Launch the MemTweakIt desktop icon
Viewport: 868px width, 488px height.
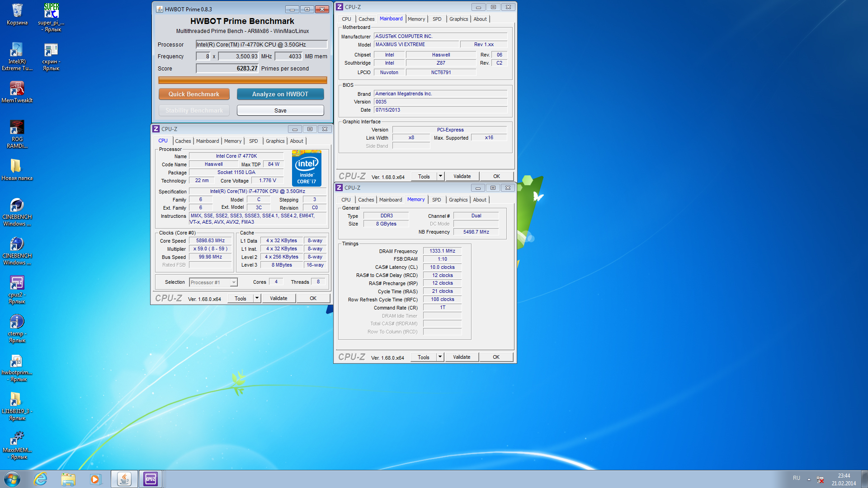click(x=17, y=92)
